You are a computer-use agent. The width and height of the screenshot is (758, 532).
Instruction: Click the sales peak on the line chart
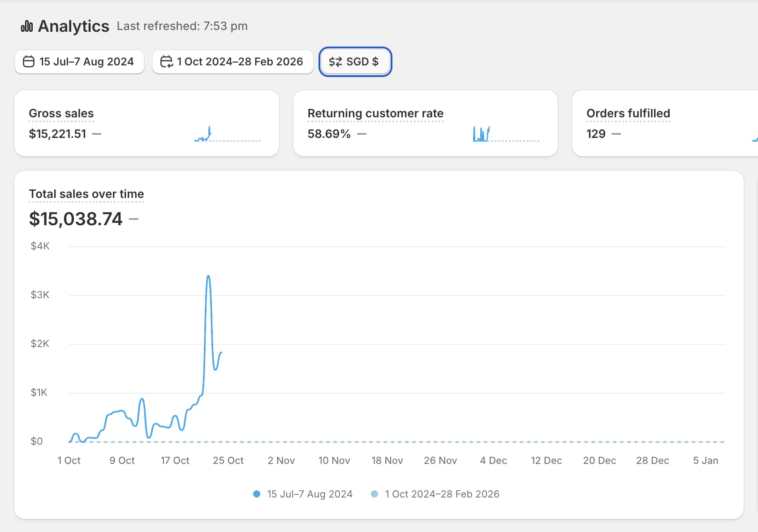[208, 276]
